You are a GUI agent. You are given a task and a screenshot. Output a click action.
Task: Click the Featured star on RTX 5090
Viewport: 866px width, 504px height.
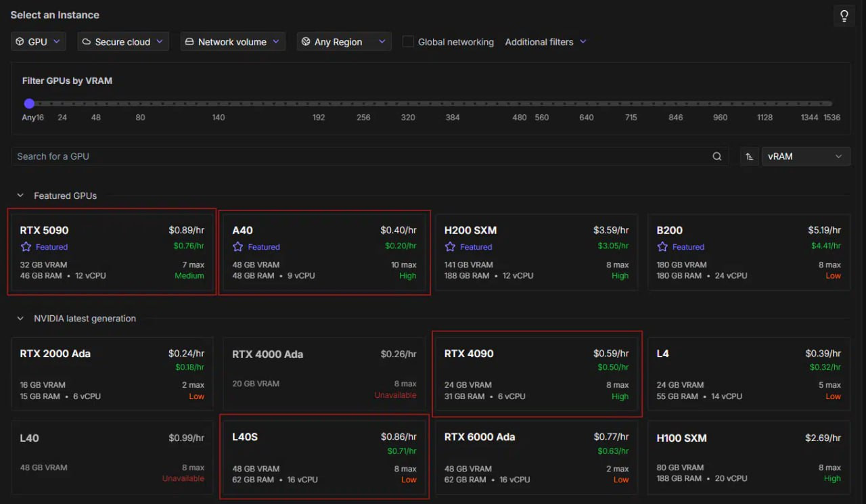(x=26, y=247)
